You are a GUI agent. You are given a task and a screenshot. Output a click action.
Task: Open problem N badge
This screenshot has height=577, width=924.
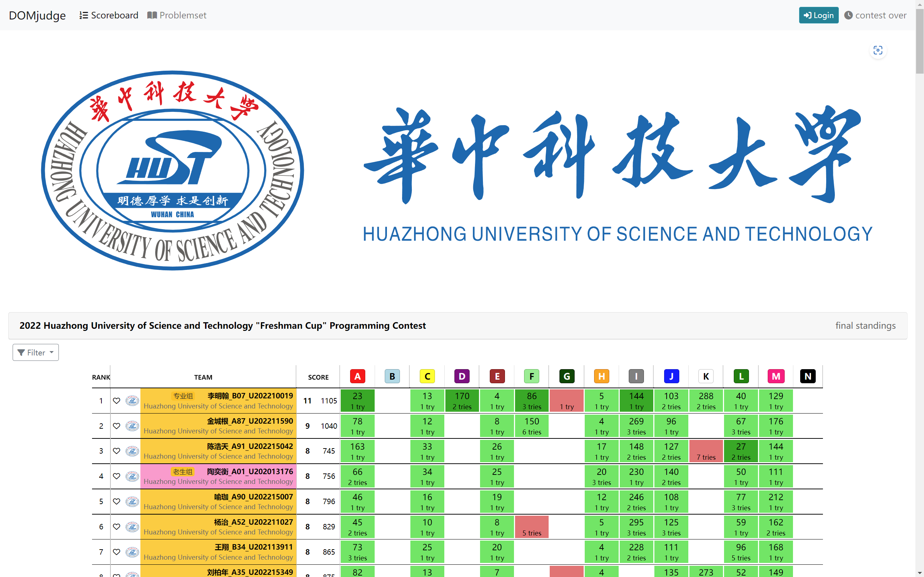pos(807,376)
